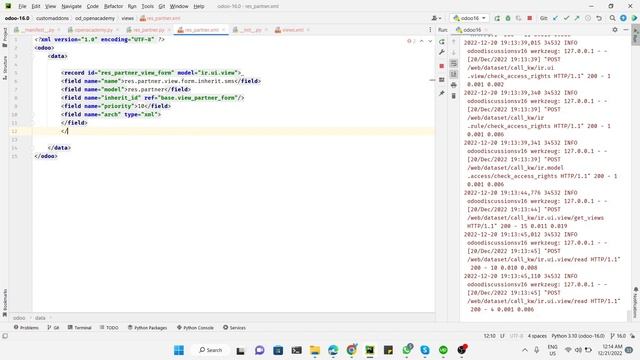This screenshot has height=360, width=640.
Task: Open the Help menu
Action: point(199,7)
